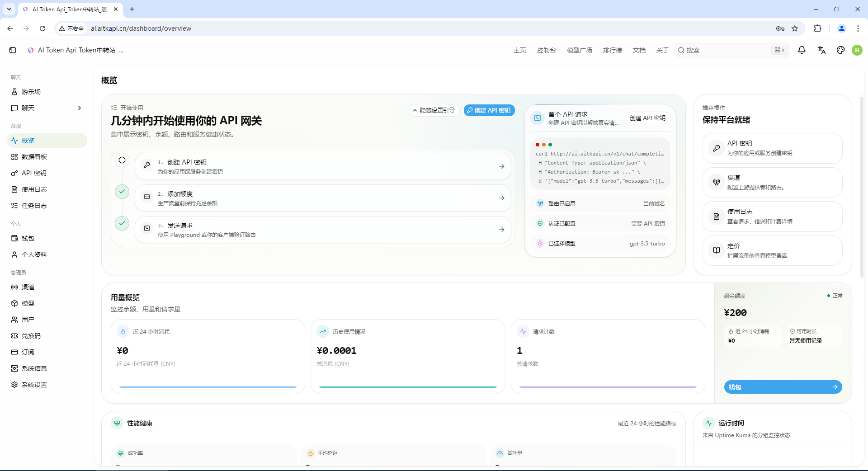Click the 已选择模型 gpt-3.5-turbo row
The image size is (868, 471).
[x=600, y=243]
